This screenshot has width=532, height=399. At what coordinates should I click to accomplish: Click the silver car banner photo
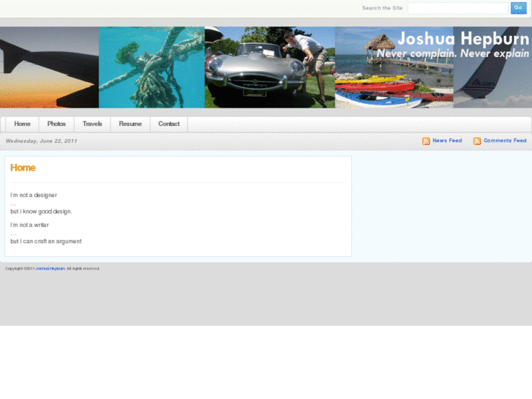(x=270, y=67)
